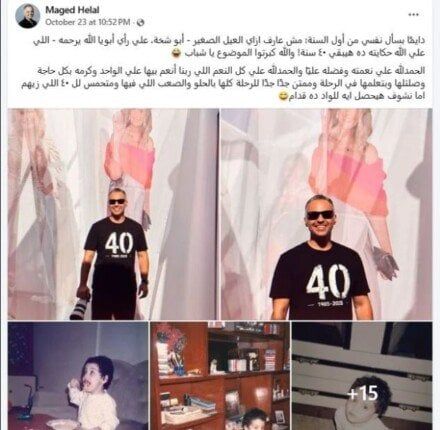Select the first Arabic paragraph of the post

pos(229,47)
